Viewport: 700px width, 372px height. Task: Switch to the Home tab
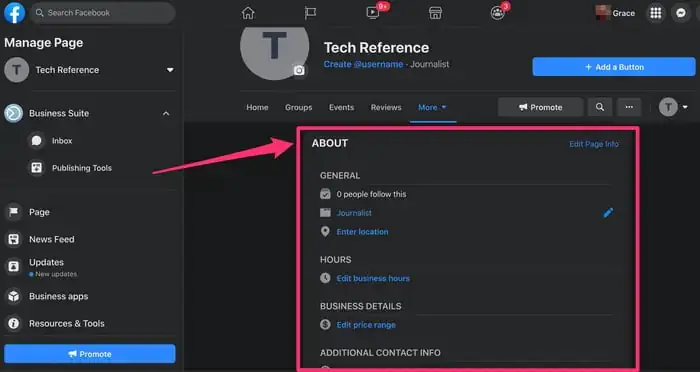click(x=258, y=108)
